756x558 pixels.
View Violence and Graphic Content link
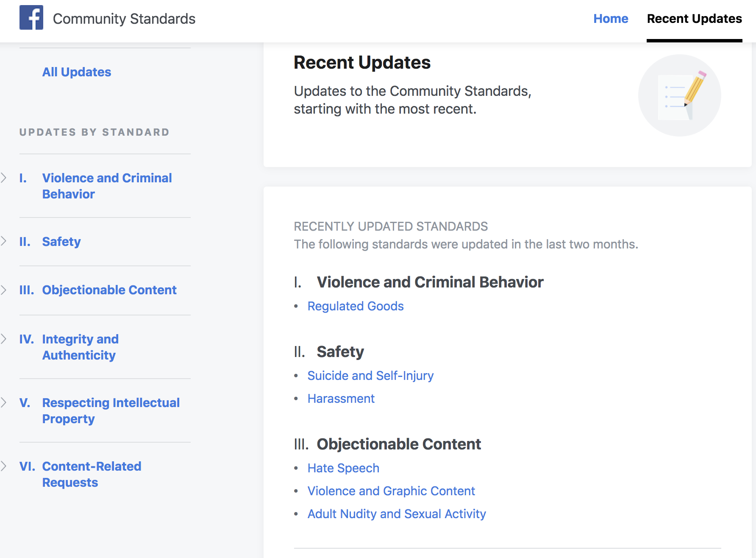tap(391, 491)
